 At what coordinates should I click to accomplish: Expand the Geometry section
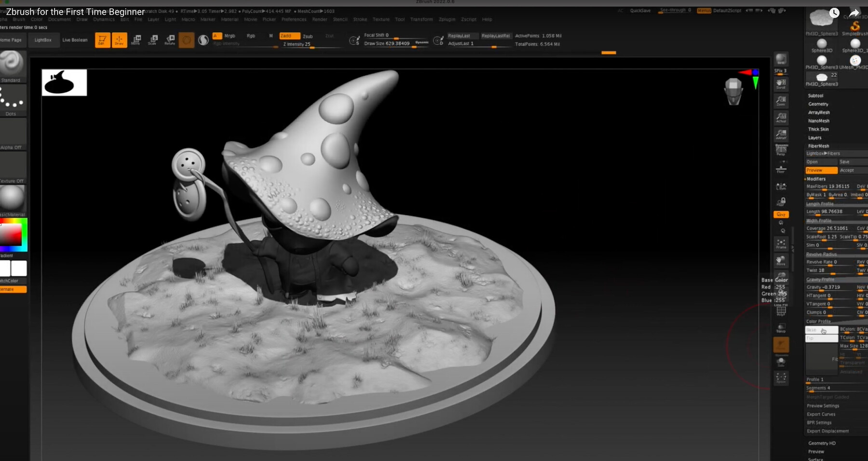click(818, 104)
